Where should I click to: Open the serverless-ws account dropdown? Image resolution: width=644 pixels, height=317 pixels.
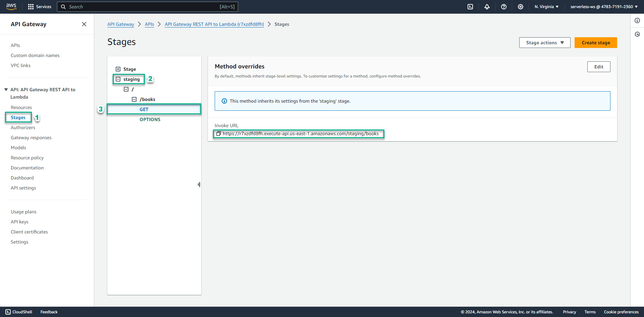pyautogui.click(x=604, y=7)
